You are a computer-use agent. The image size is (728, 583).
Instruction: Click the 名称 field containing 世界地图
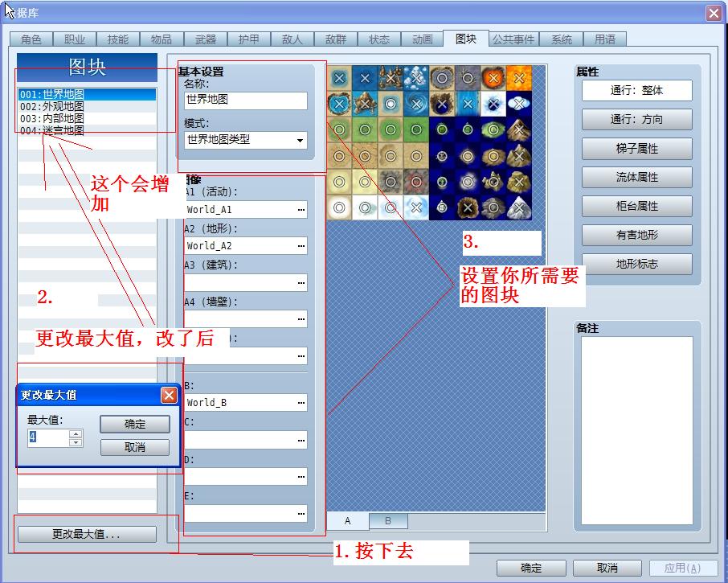246,101
